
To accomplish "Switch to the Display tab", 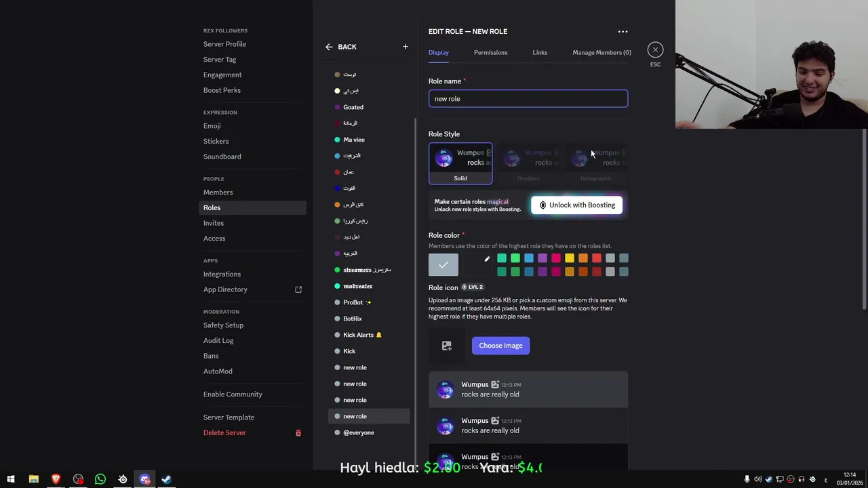I will click(x=439, y=52).
